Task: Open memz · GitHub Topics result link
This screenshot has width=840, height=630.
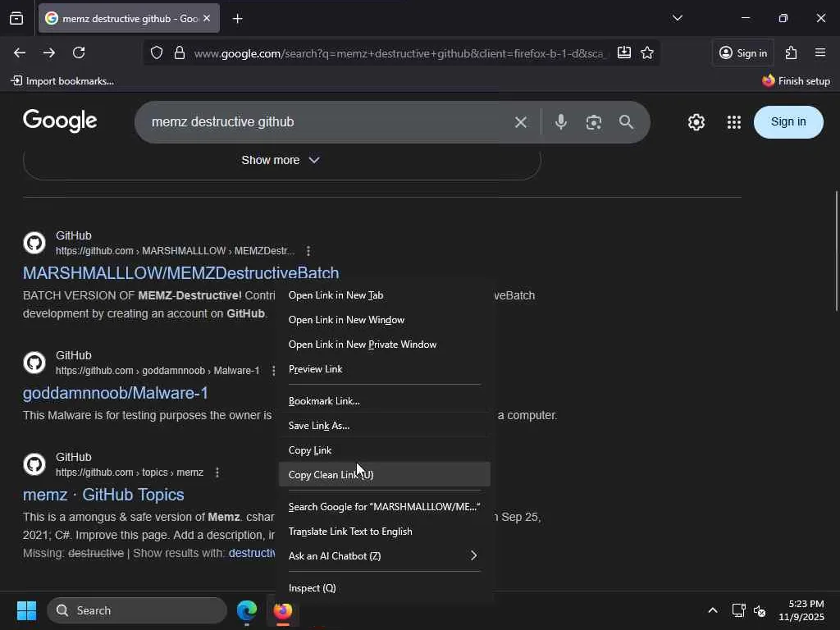Action: 103,495
